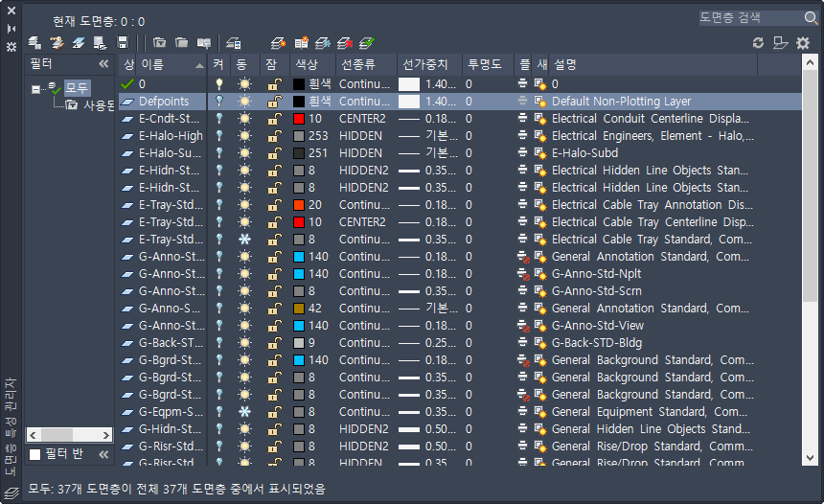Create a new group filter via folder icon
Viewport: 824px width, 504px height.
[181, 42]
